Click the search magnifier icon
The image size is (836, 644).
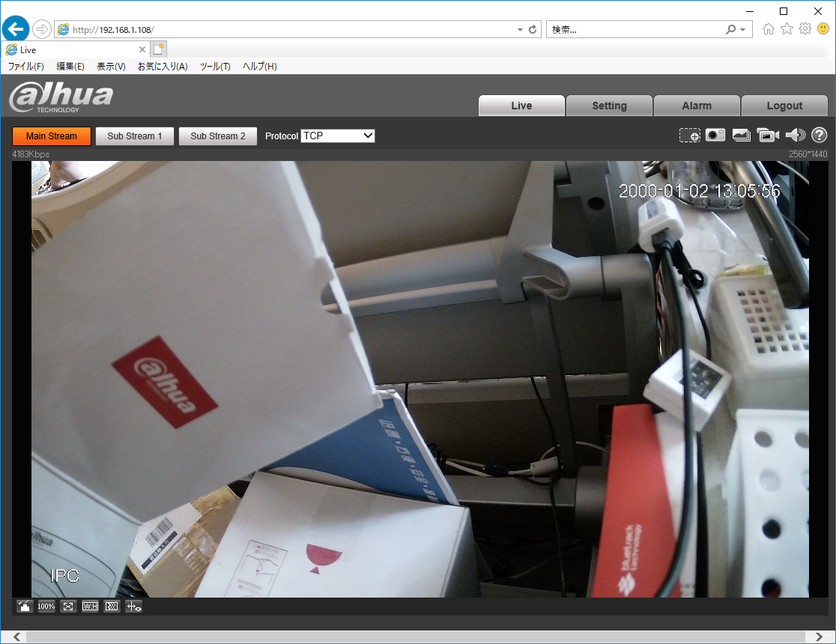730,30
